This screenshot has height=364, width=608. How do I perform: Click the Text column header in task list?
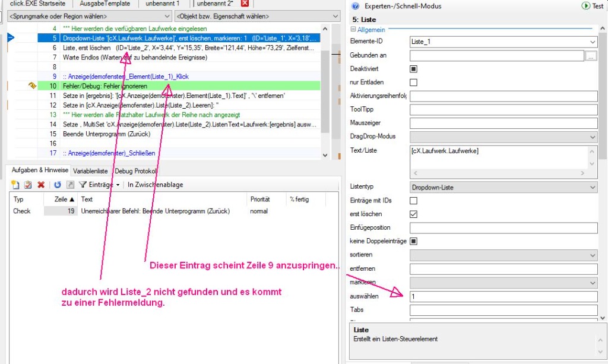coord(162,200)
